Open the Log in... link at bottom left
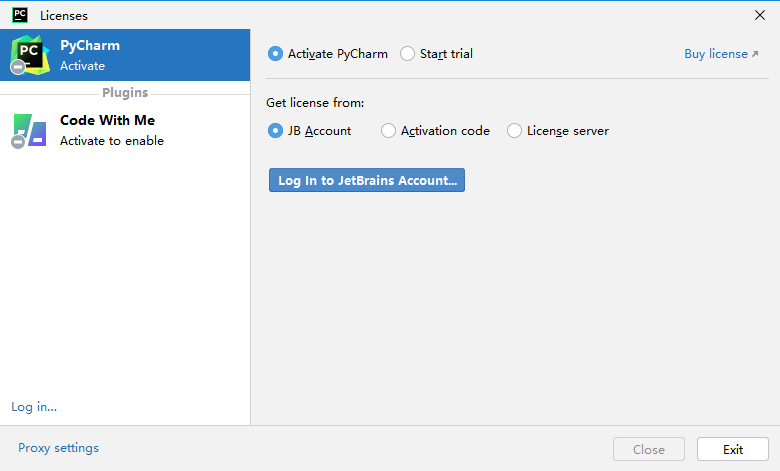780x471 pixels. (34, 407)
